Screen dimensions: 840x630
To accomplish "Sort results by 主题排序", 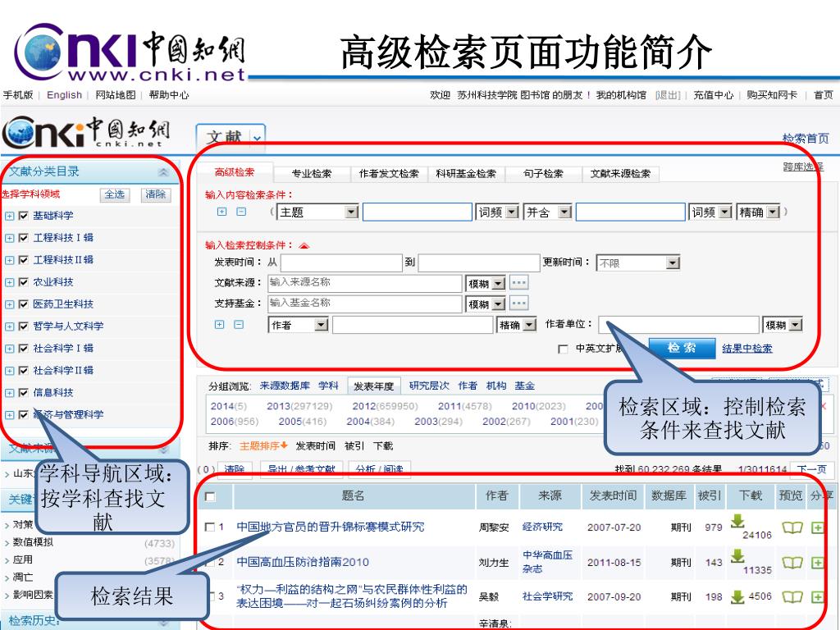I will click(263, 445).
